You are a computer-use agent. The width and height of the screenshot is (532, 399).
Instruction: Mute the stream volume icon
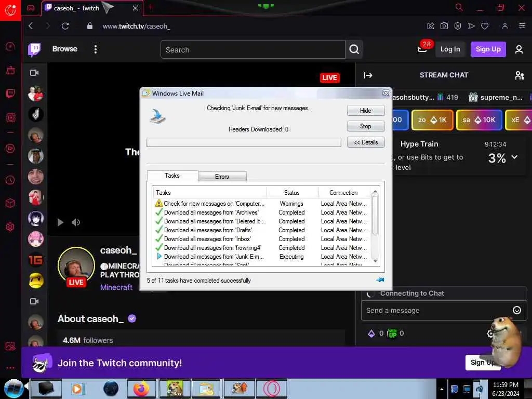(76, 222)
